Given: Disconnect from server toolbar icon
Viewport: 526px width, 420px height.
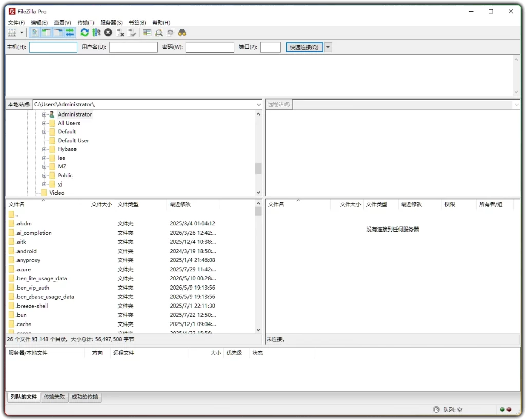Looking at the screenshot, I should point(120,32).
